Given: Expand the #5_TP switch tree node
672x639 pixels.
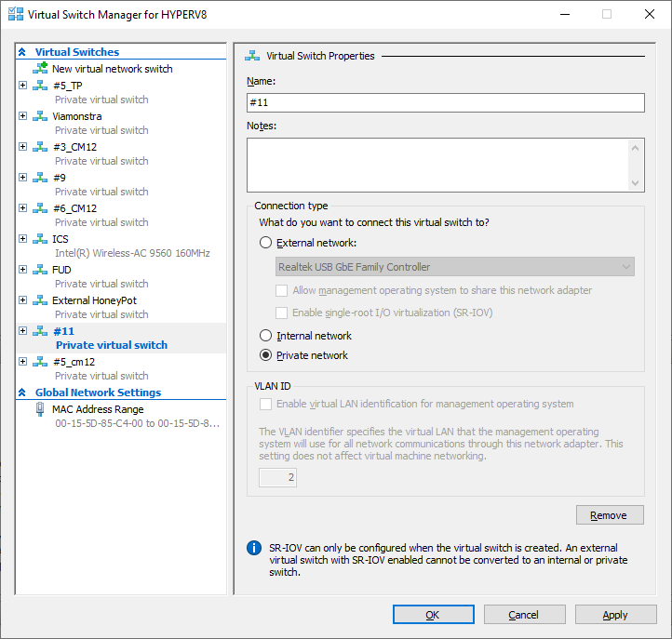Looking at the screenshot, I should (23, 86).
